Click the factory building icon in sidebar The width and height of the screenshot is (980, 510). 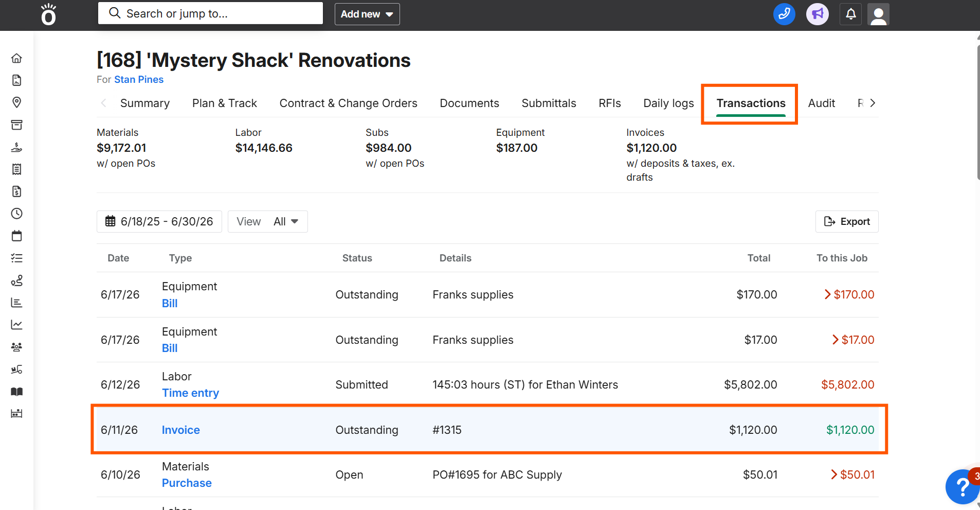tap(16, 413)
